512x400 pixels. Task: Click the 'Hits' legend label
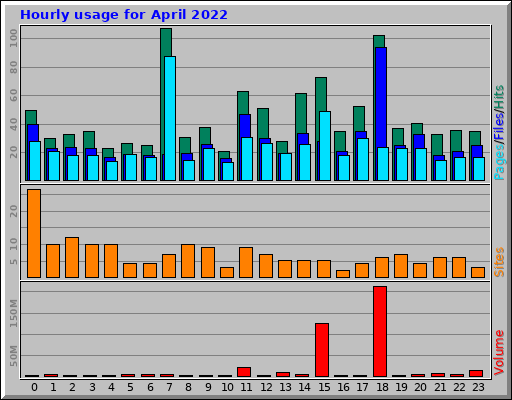pyautogui.click(x=499, y=97)
